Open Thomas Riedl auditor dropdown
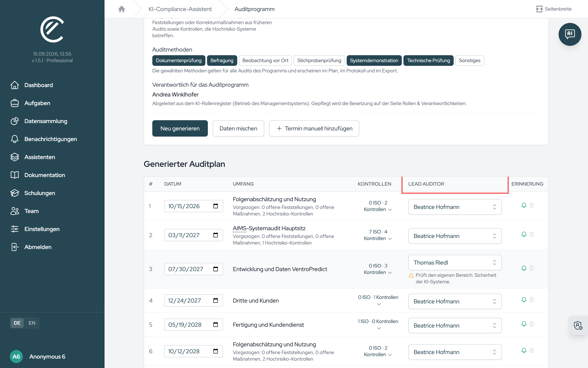This screenshot has width=588, height=368. (455, 262)
